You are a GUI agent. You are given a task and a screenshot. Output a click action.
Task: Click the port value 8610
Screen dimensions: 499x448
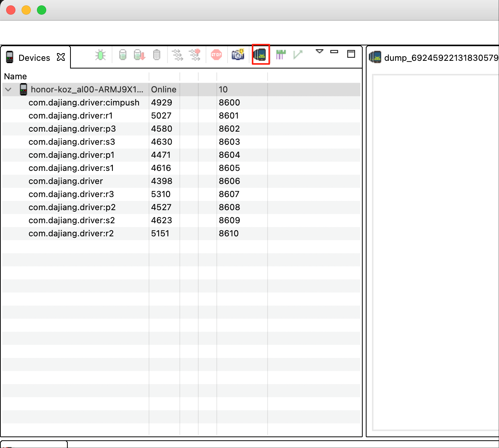229,233
